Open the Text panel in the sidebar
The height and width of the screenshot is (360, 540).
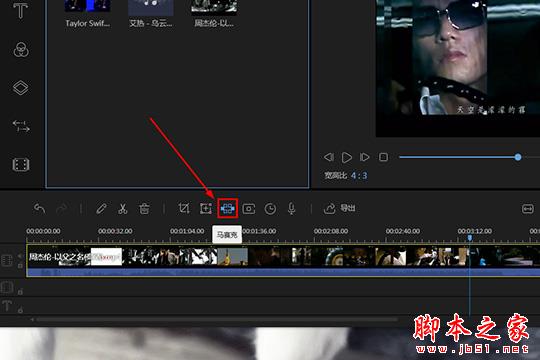pyautogui.click(x=20, y=10)
